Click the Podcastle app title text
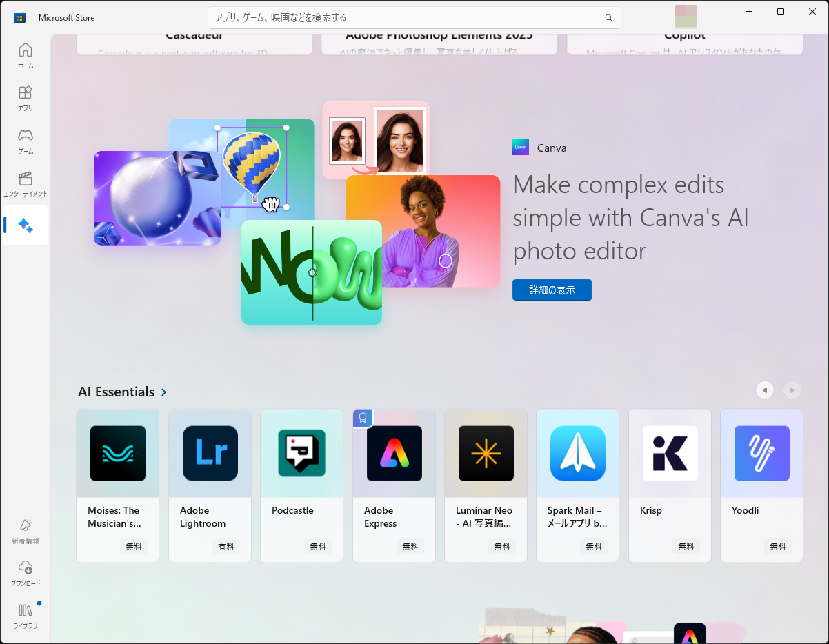 292,510
